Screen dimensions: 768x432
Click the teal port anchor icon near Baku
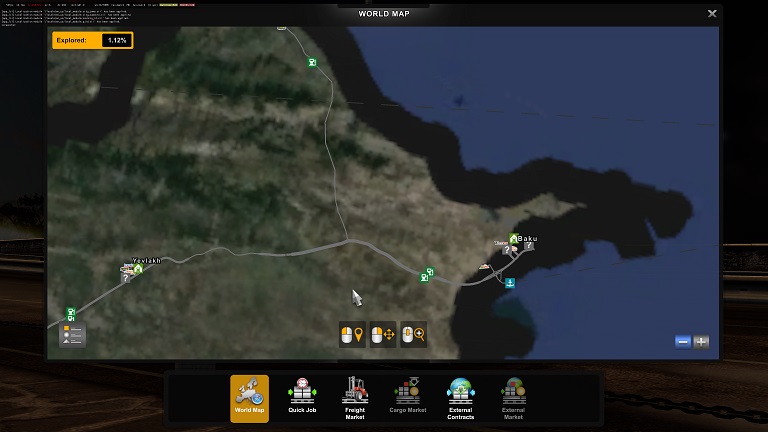[510, 283]
